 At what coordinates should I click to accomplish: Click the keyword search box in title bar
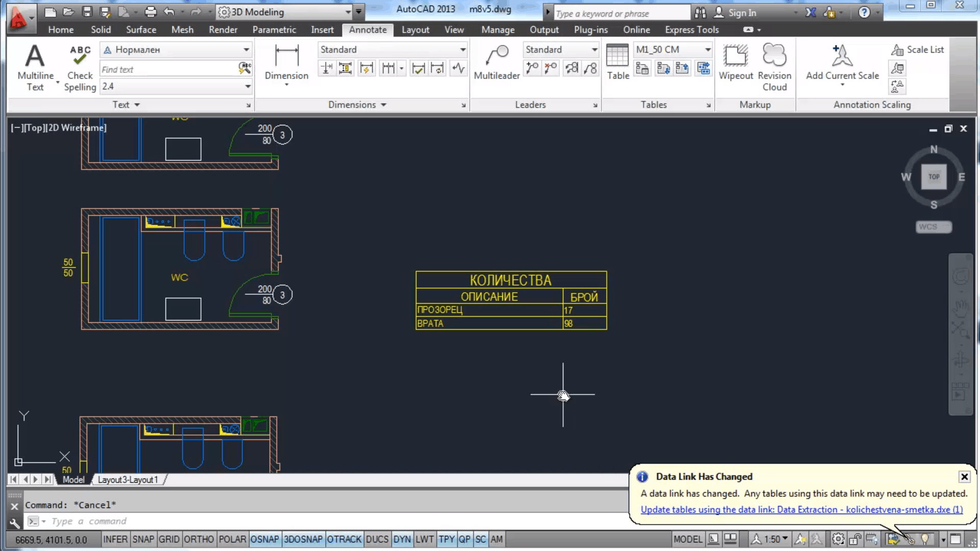[x=622, y=13]
